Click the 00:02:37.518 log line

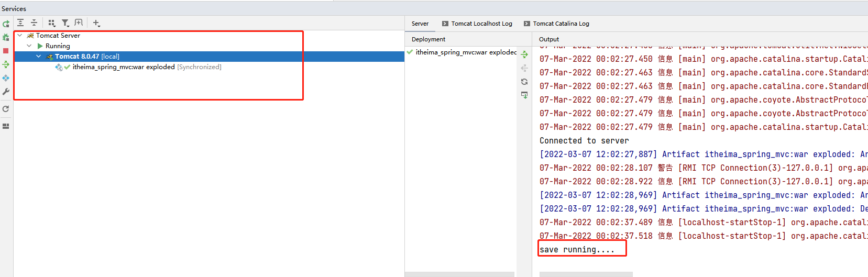(x=704, y=236)
